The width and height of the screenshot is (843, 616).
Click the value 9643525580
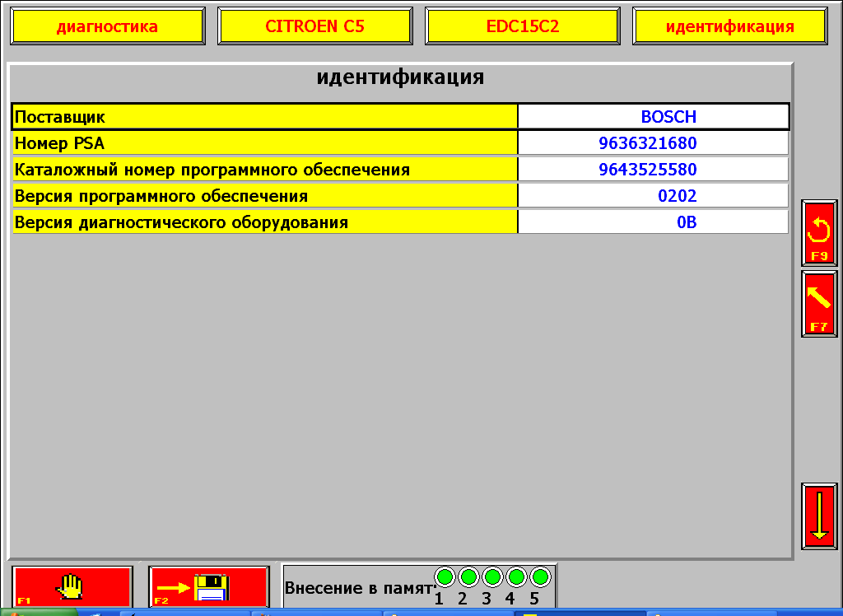click(647, 170)
